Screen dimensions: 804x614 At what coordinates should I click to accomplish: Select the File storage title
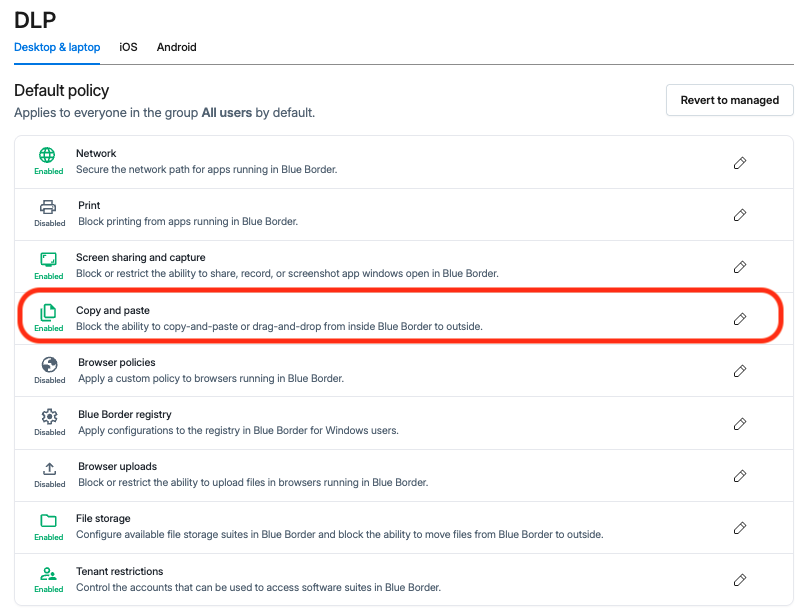tap(103, 519)
